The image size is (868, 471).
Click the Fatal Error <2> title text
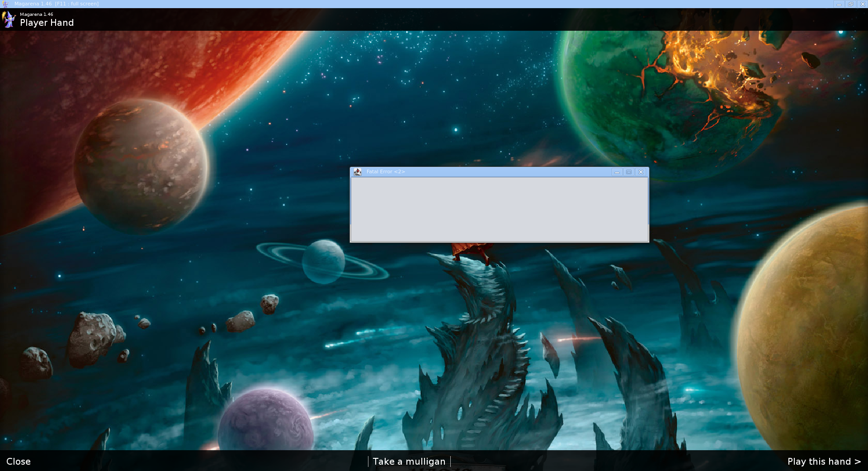click(386, 172)
